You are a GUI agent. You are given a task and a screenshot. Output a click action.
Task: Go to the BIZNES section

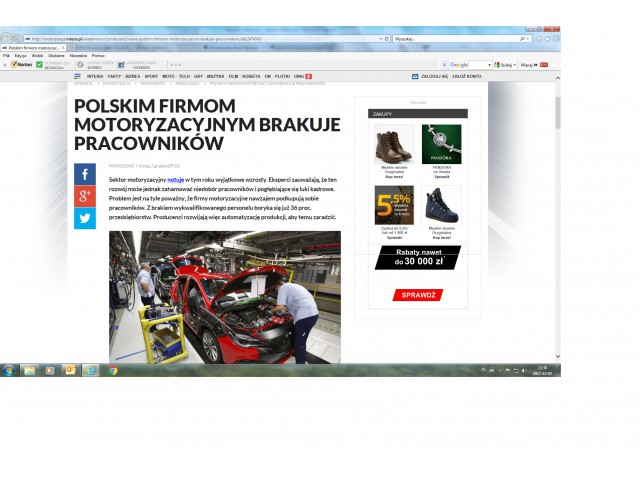pyautogui.click(x=132, y=76)
